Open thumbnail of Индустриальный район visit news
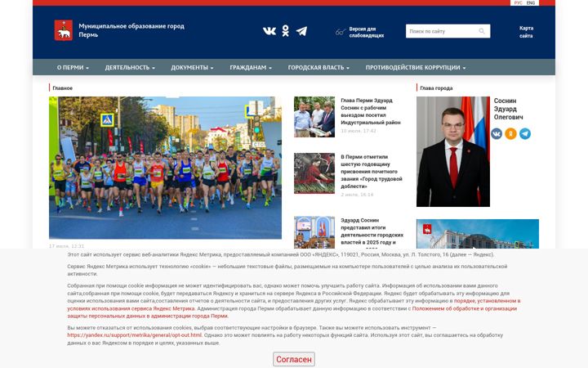The image size is (588, 368). [x=314, y=117]
